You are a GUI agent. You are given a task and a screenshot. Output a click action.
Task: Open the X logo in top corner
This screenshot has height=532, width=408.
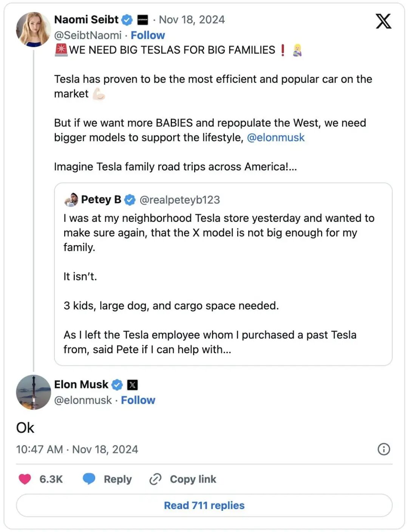[383, 21]
